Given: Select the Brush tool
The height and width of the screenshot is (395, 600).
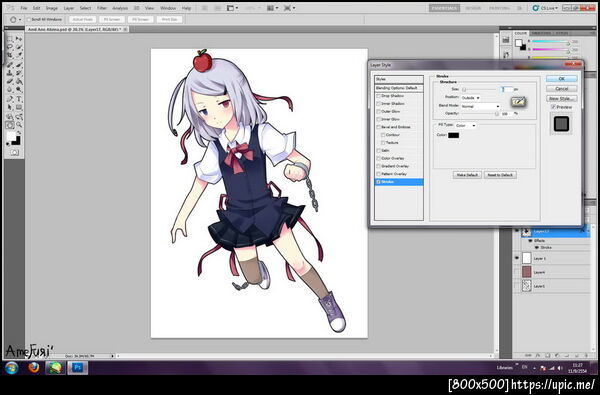Looking at the screenshot, I should pos(19,65).
